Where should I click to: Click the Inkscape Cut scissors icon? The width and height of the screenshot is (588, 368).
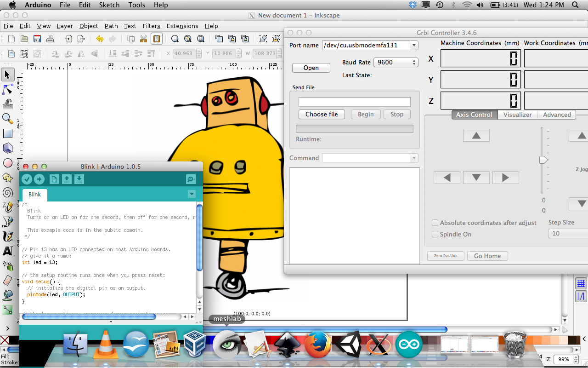(144, 39)
